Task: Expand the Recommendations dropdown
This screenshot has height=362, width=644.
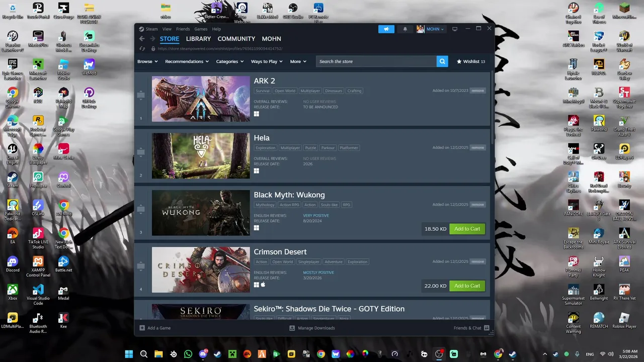Action: [x=187, y=61]
